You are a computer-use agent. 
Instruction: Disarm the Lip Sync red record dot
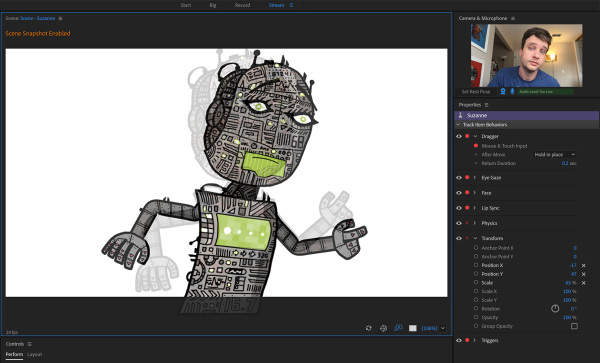point(467,208)
